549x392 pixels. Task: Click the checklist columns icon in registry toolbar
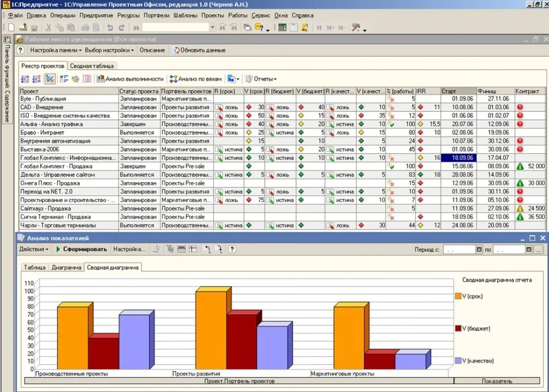(x=64, y=79)
